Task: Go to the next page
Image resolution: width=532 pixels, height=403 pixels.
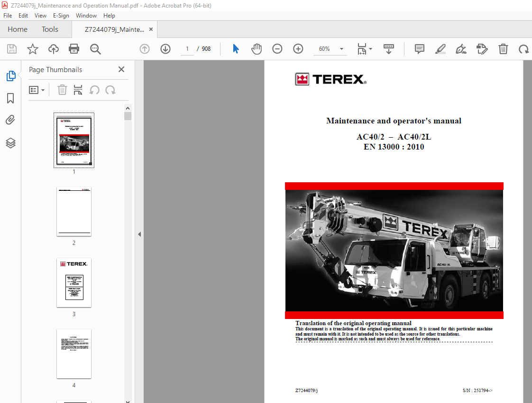Action: (165, 49)
